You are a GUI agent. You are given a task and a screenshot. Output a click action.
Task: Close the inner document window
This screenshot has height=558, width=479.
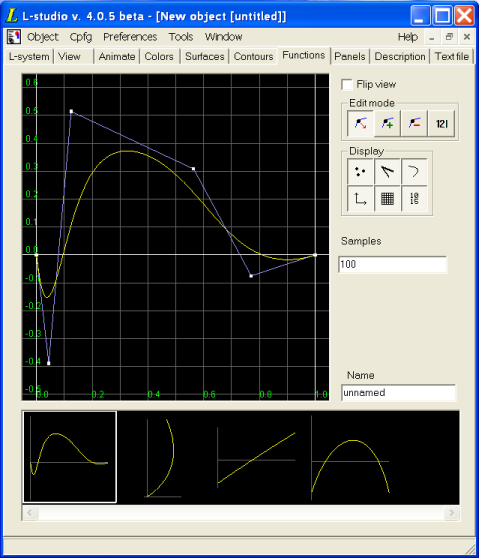pos(467,37)
